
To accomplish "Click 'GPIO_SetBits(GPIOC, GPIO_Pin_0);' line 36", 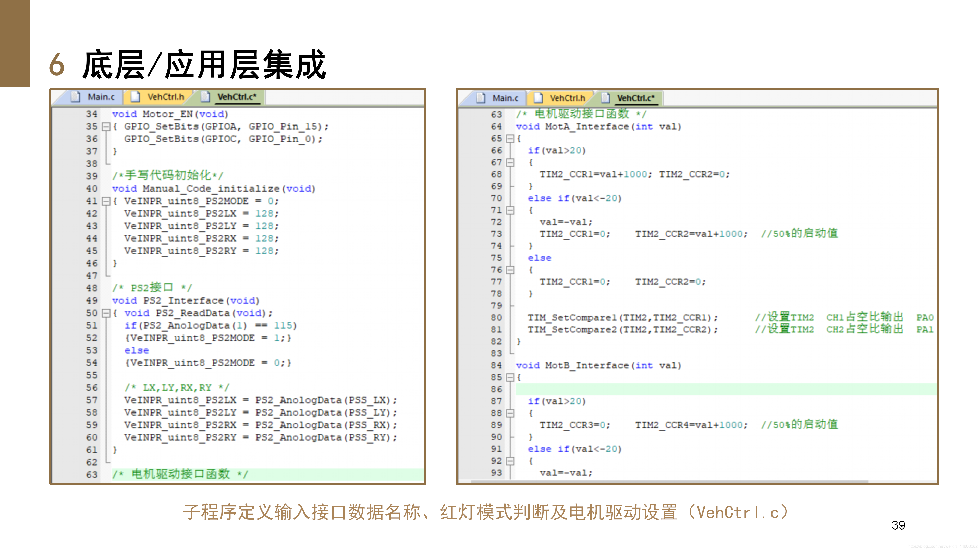I will (x=223, y=139).
